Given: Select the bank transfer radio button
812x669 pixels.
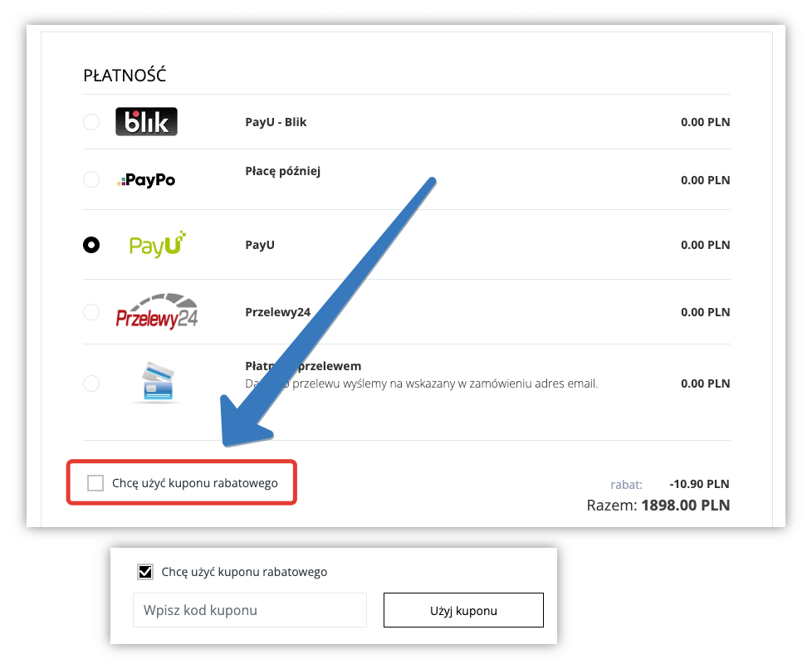Looking at the screenshot, I should click(x=91, y=383).
